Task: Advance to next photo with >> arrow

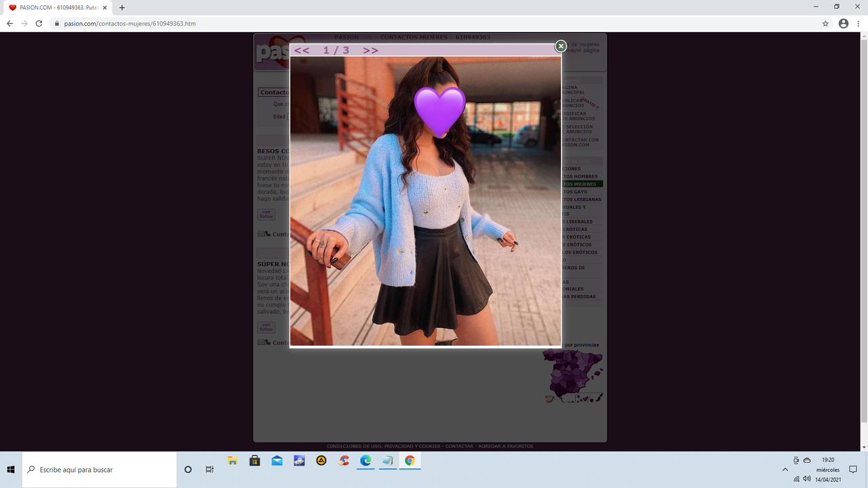Action: pos(370,50)
